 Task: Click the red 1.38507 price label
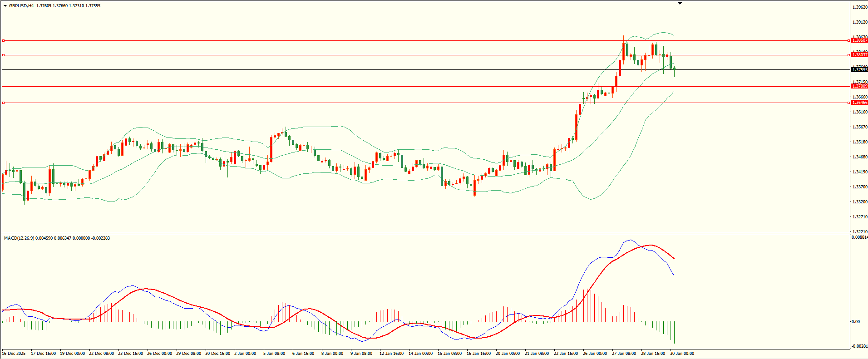tap(859, 40)
